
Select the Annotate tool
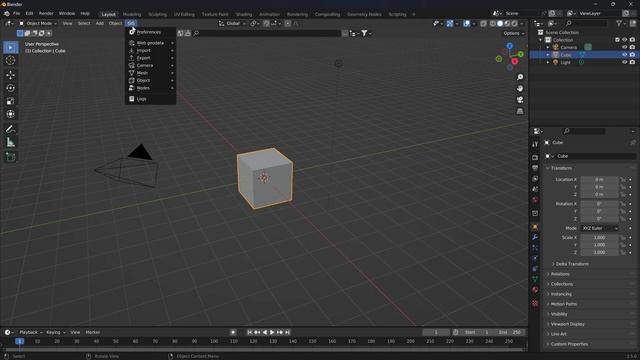(11, 129)
